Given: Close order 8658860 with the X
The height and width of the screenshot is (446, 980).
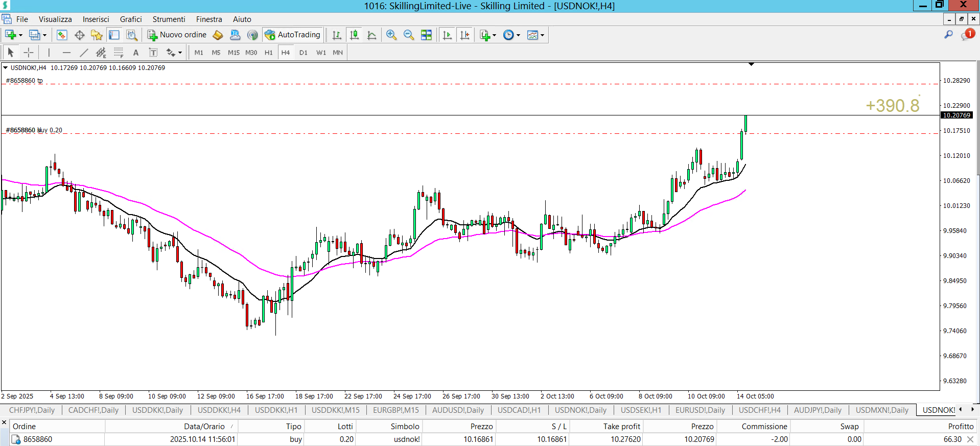Looking at the screenshot, I should tap(970, 439).
